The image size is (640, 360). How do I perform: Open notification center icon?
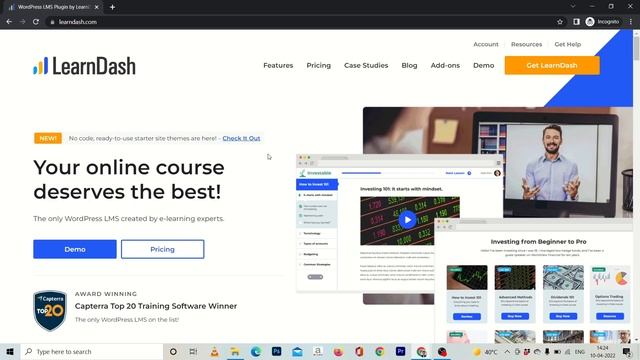click(x=627, y=351)
